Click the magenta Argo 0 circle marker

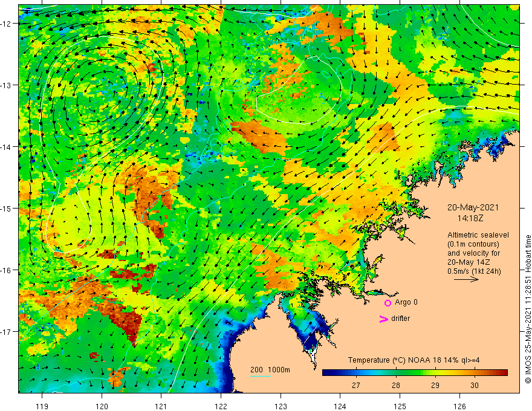(x=388, y=303)
